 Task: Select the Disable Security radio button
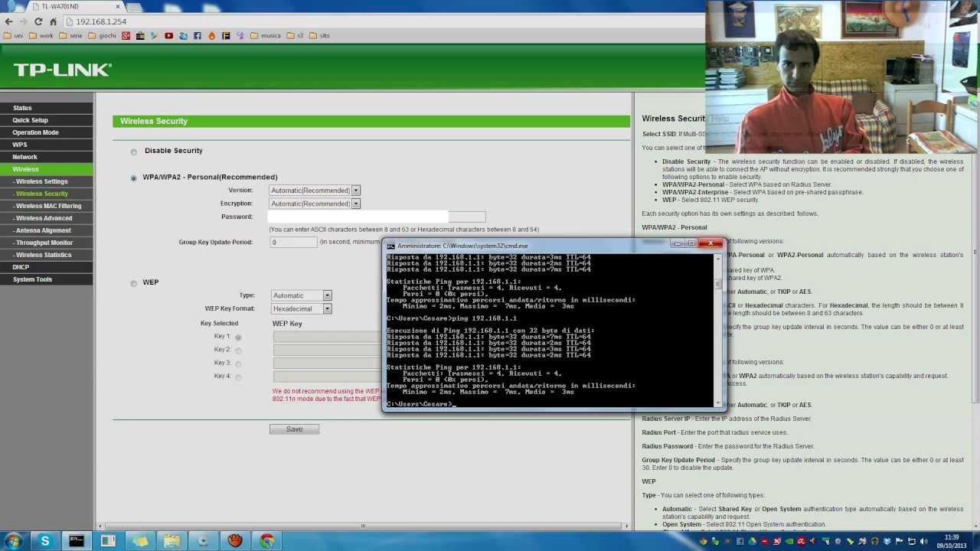(134, 152)
